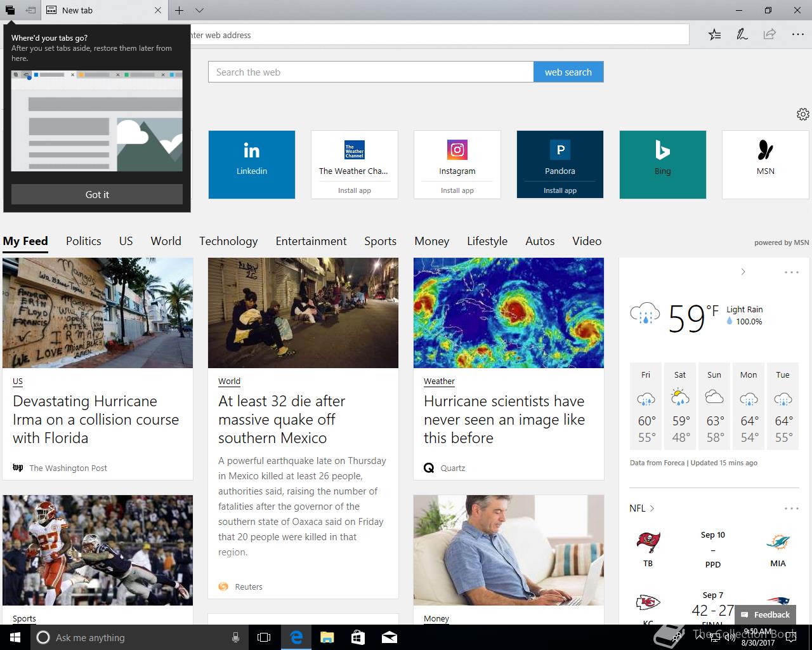This screenshot has width=812, height=650.
Task: Expand the NFL section chevron
Action: 652,508
